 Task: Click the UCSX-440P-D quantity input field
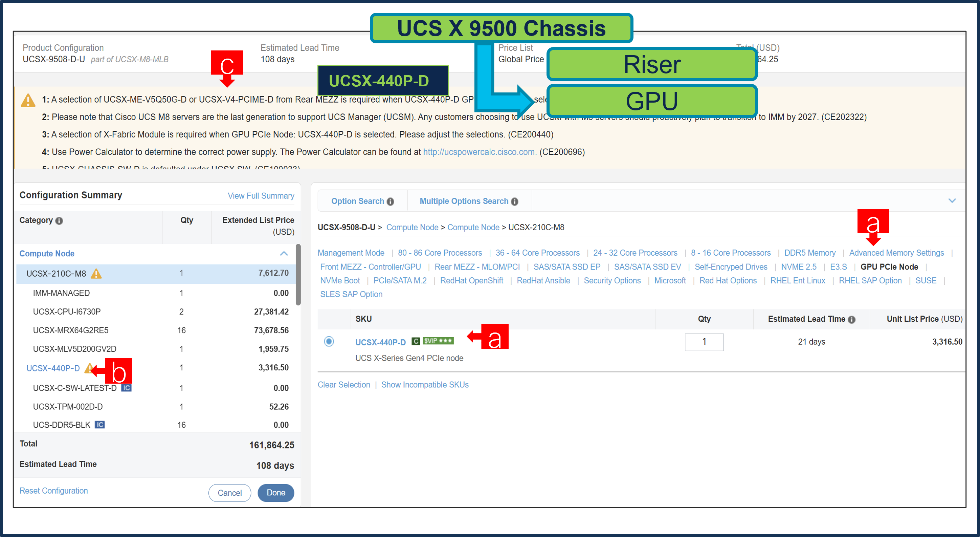(x=704, y=342)
